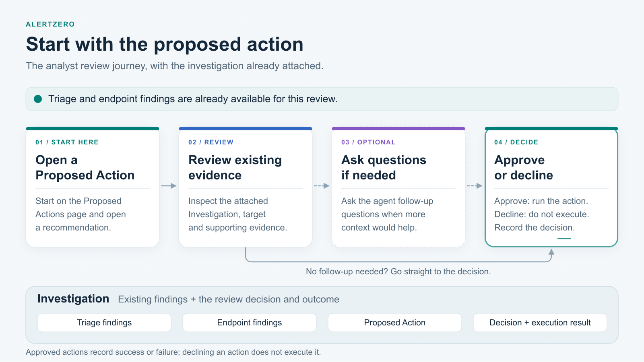Click the '02 / REVIEW' step label
The image size is (644, 362).
tap(211, 142)
